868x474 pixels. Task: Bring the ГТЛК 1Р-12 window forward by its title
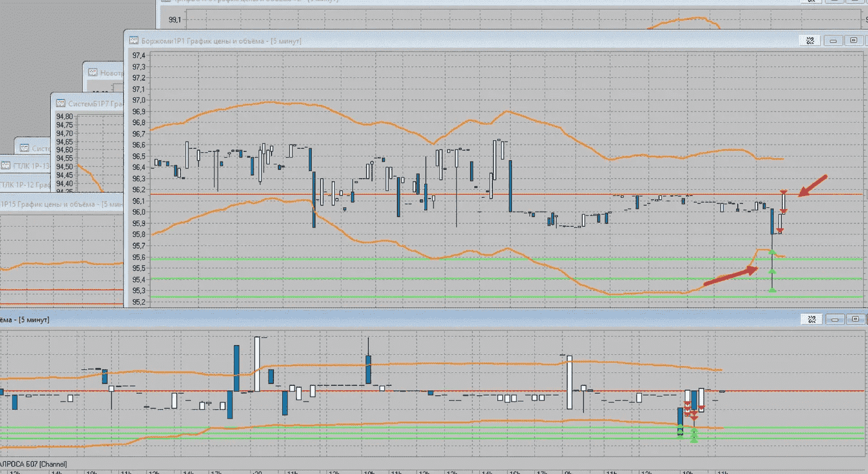[25, 185]
